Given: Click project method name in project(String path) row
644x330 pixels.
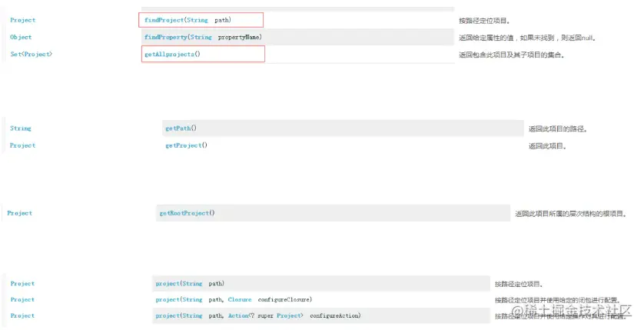Looking at the screenshot, I should (168, 284).
